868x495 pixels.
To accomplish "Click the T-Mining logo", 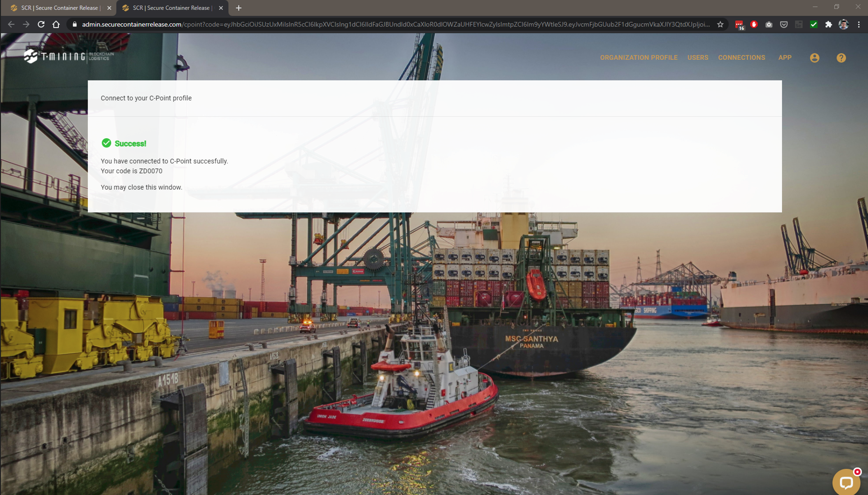I will [x=68, y=56].
